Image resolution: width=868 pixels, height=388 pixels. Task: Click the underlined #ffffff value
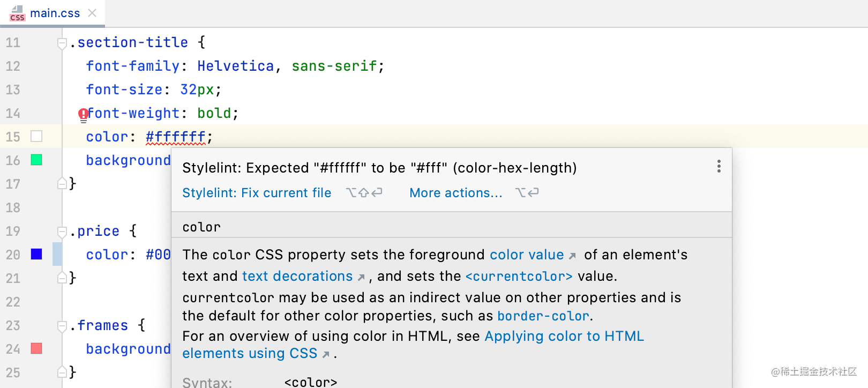[x=175, y=137]
